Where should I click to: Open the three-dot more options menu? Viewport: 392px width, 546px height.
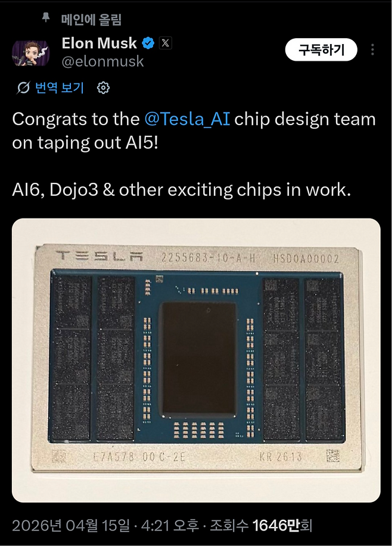[x=374, y=50]
